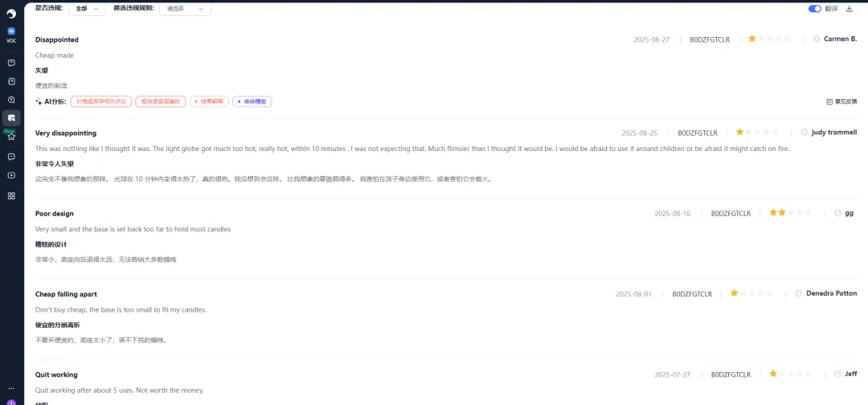Expand the 结果解释 tag
Viewport: 868px width, 405px height.
click(x=209, y=102)
